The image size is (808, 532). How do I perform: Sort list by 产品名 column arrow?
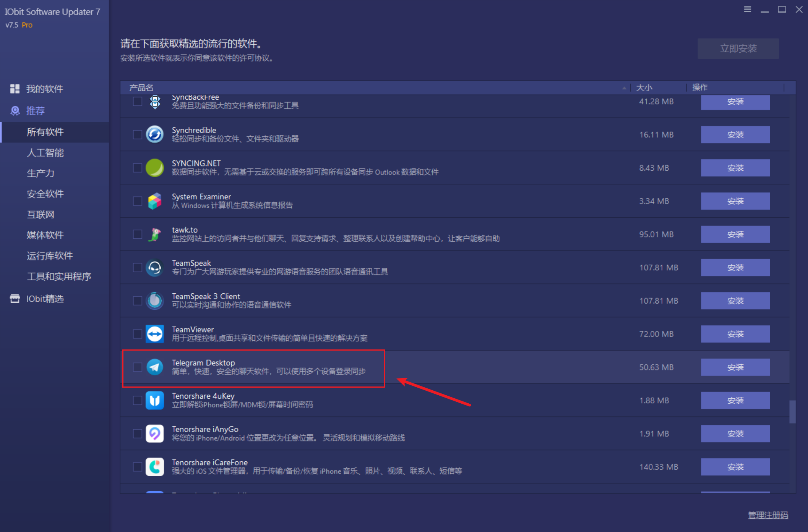(624, 88)
